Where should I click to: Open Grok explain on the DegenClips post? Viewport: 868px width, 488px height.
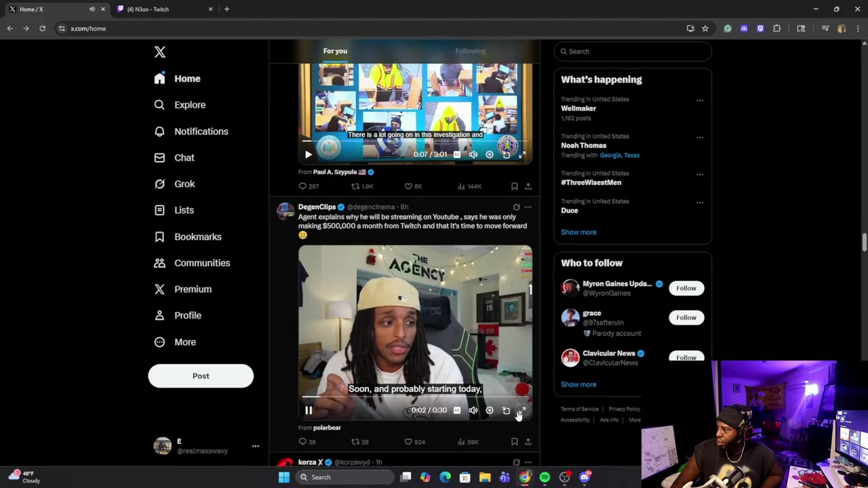click(x=516, y=207)
